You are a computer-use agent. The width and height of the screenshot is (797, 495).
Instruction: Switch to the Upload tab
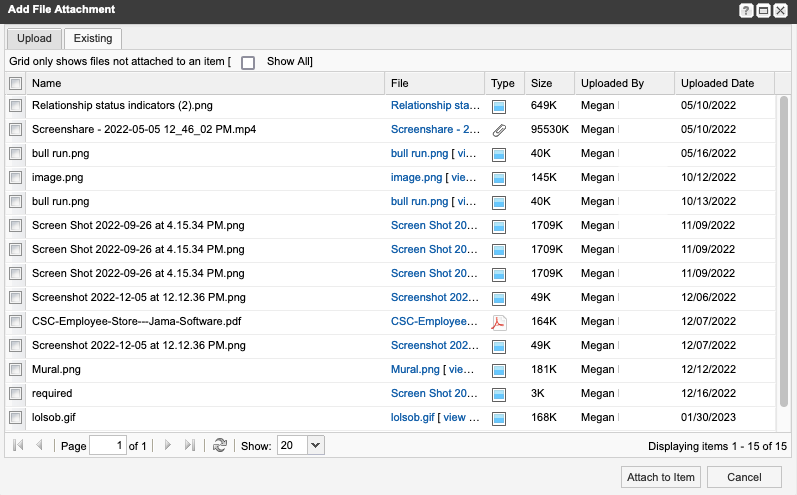coord(34,38)
